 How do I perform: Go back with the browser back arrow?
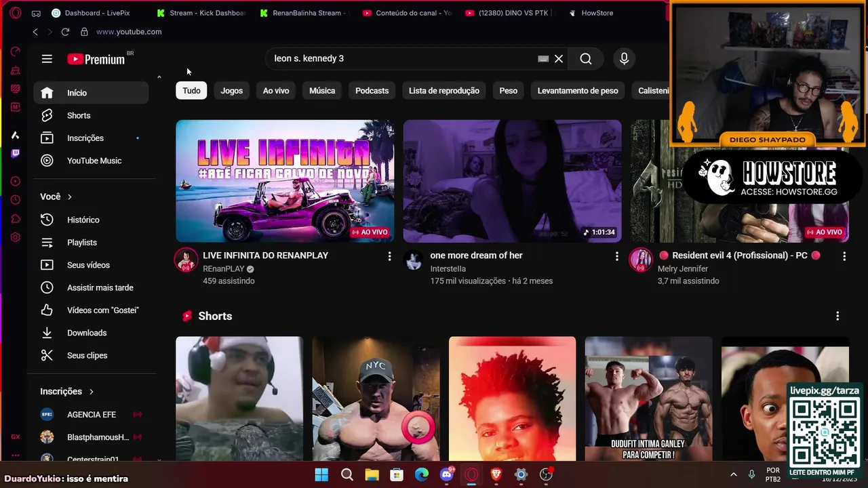pos(35,32)
